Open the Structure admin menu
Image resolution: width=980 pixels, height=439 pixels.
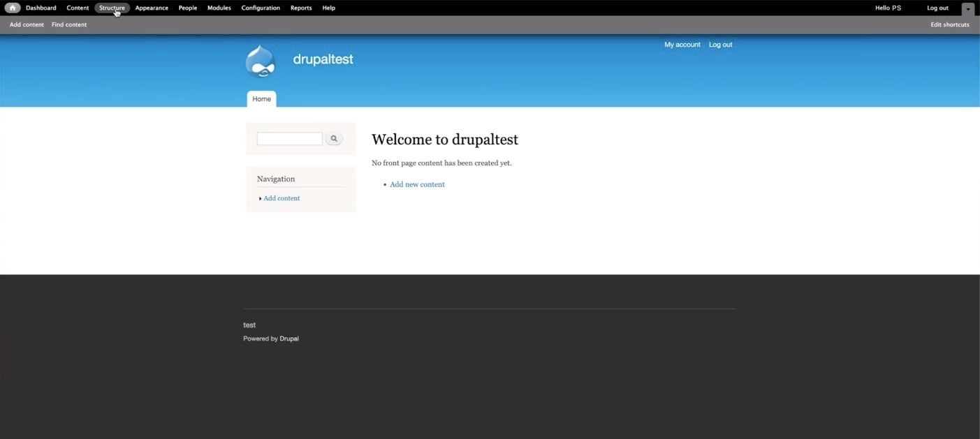[x=112, y=8]
